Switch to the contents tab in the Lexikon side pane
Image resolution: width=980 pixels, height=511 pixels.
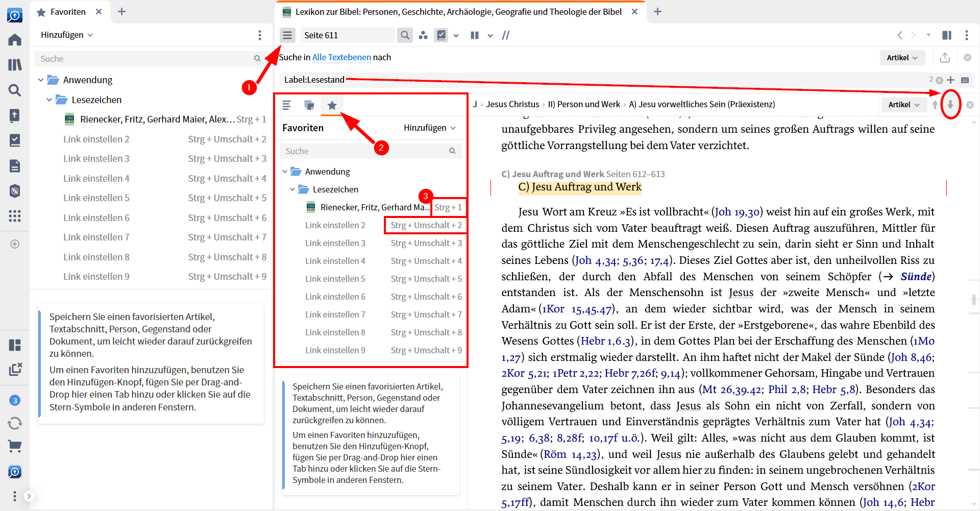pos(286,105)
